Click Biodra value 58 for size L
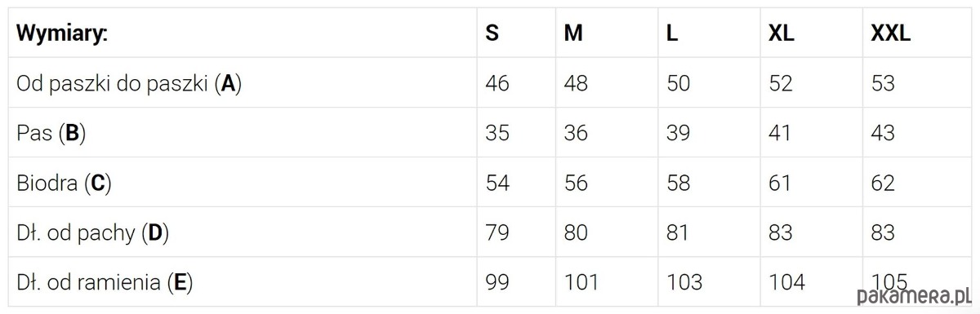The height and width of the screenshot is (314, 980). (x=678, y=183)
